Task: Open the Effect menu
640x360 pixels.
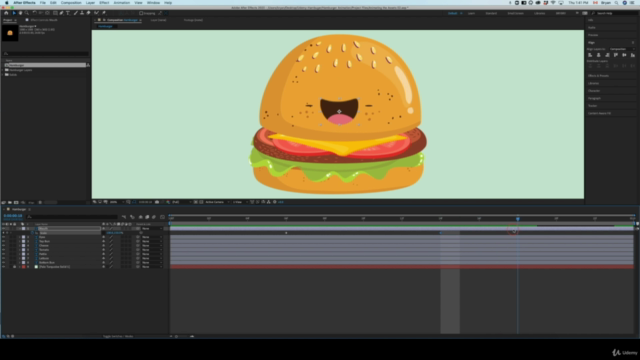Action: [104, 3]
